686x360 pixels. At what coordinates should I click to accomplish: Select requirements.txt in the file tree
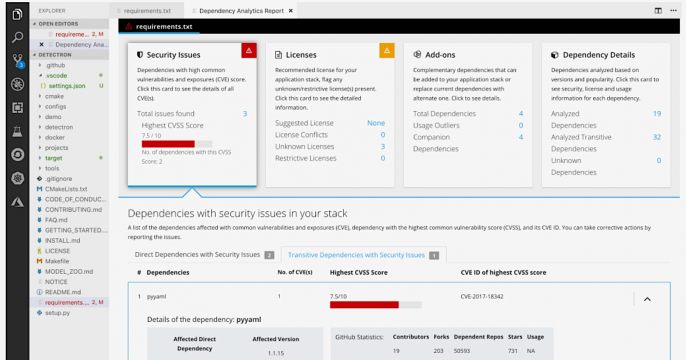(70, 302)
